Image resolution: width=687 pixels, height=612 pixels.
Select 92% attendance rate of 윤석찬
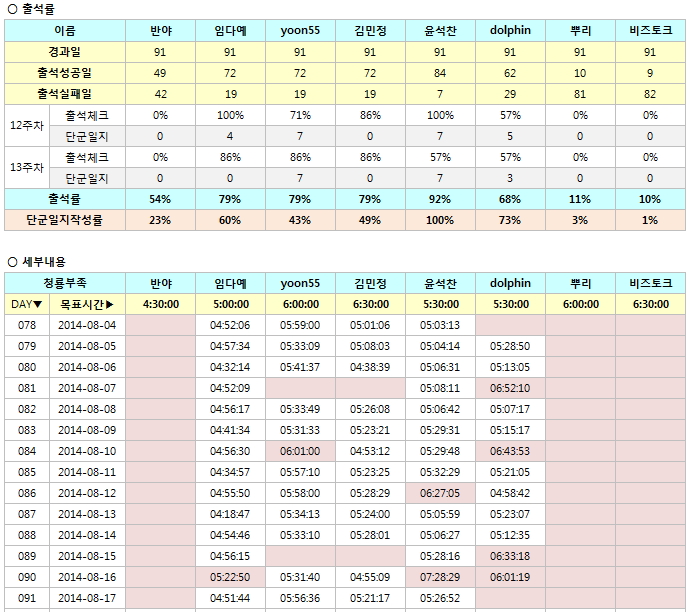click(x=440, y=199)
